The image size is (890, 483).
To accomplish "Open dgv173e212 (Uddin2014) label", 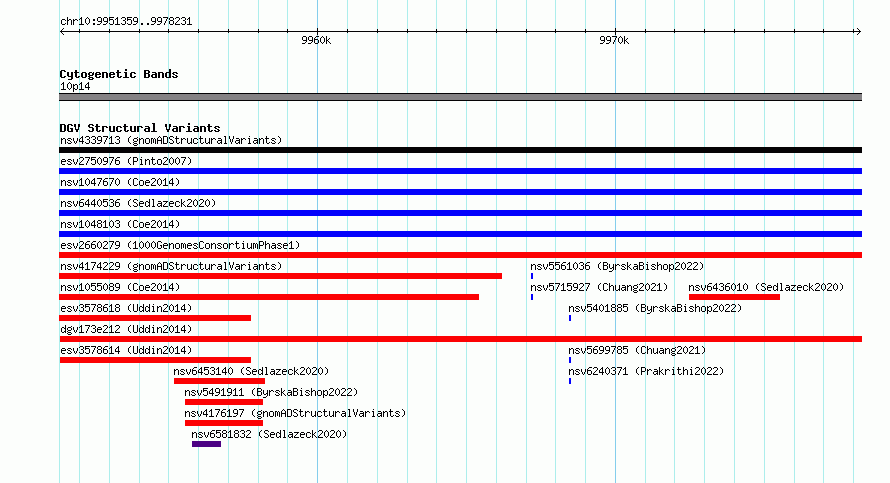I will pyautogui.click(x=126, y=329).
